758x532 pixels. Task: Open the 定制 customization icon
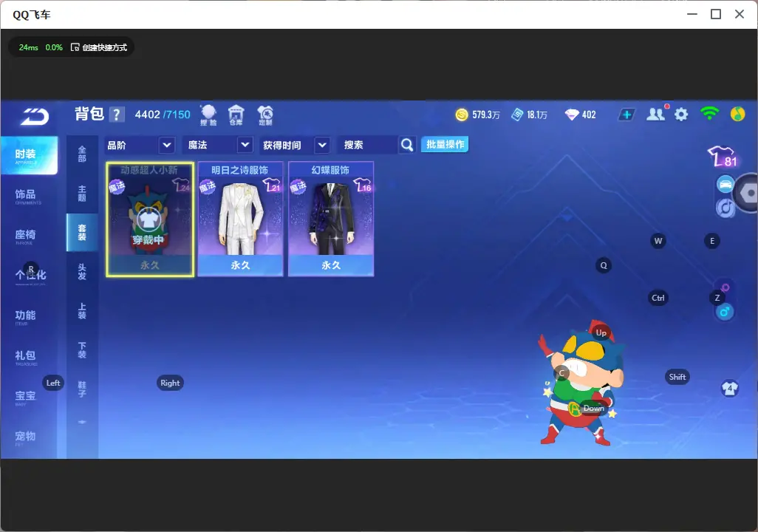tap(265, 115)
